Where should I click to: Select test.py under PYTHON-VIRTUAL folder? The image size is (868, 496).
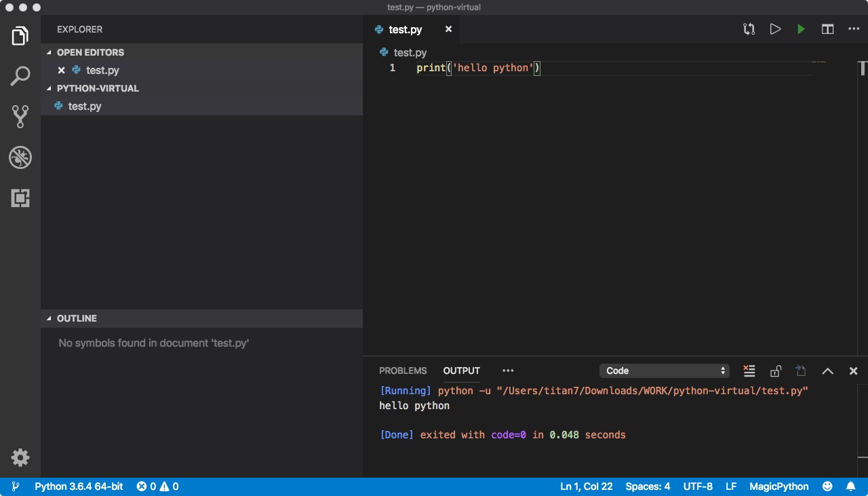[84, 106]
